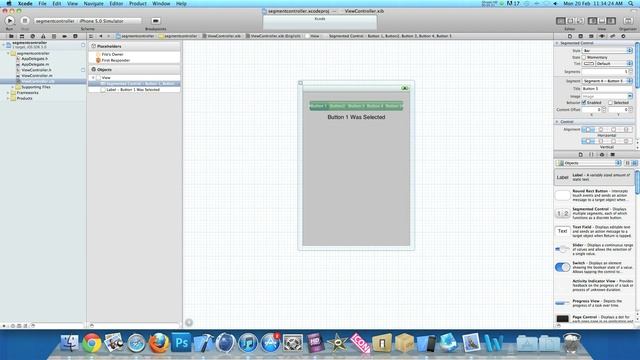Set horizontal alignment to left
Viewport: 640px width, 360px height.
click(588, 129)
